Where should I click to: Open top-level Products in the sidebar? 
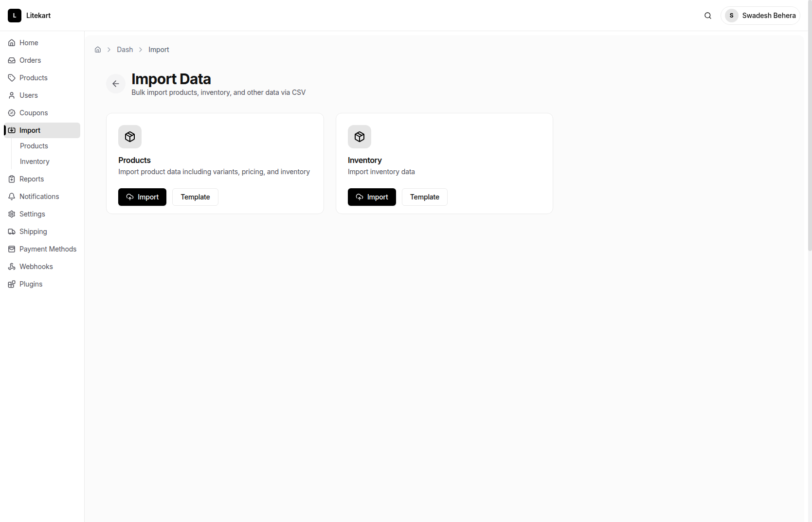[42, 78]
